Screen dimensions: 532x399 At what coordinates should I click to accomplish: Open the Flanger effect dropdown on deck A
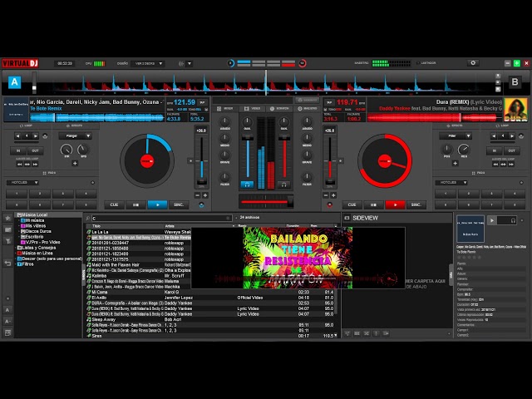tap(75, 136)
